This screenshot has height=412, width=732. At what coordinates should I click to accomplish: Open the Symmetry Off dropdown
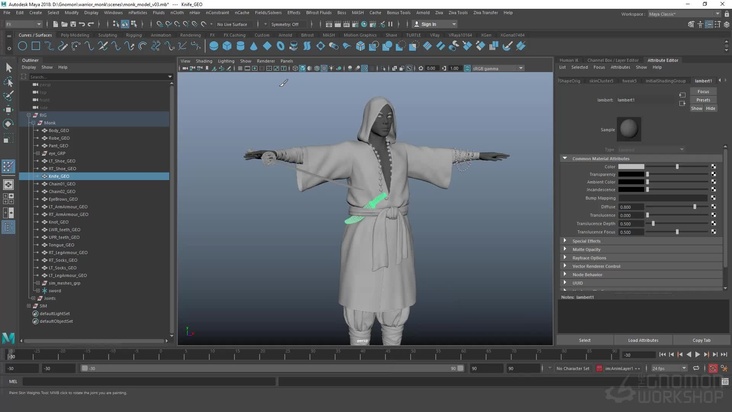(x=285, y=24)
